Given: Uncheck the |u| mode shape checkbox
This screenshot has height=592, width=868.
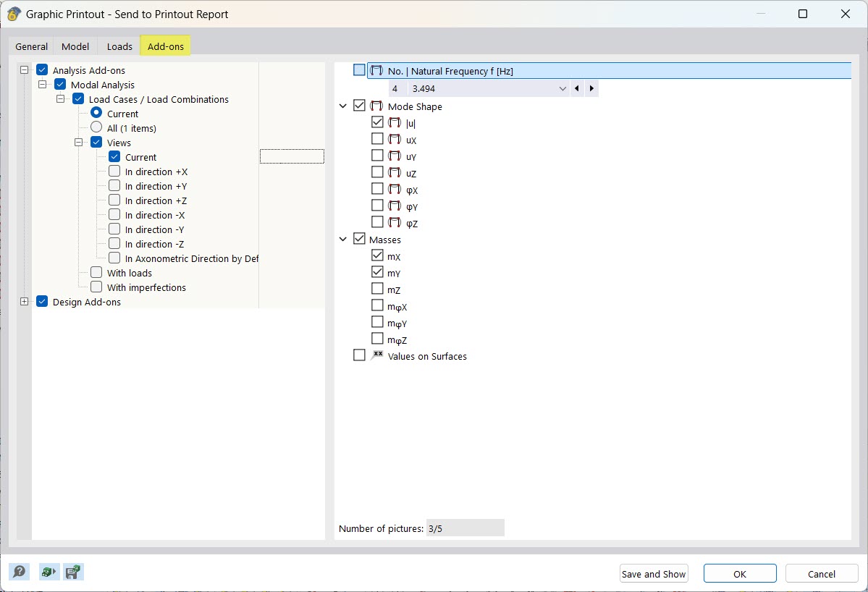Looking at the screenshot, I should [x=377, y=122].
